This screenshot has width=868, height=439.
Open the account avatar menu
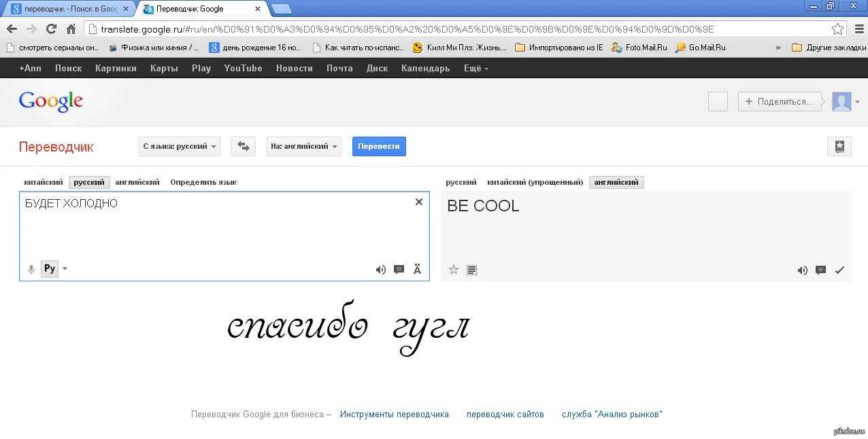click(x=846, y=102)
